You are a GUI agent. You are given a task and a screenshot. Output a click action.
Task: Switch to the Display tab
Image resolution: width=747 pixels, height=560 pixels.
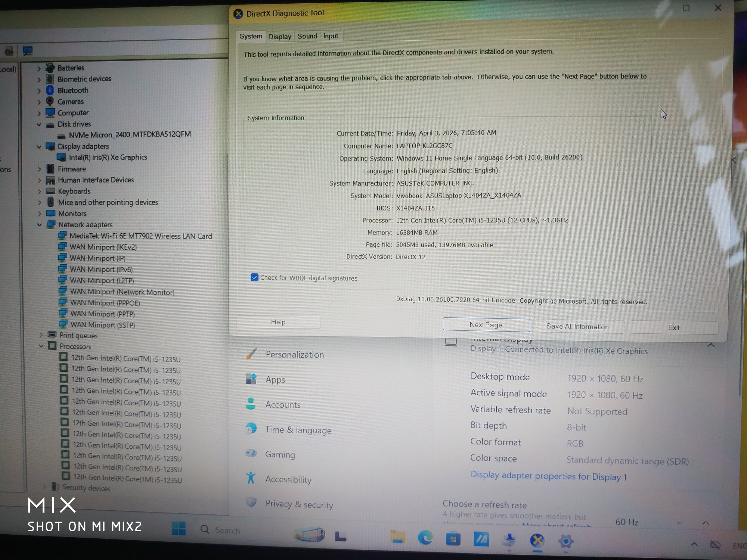(x=279, y=37)
